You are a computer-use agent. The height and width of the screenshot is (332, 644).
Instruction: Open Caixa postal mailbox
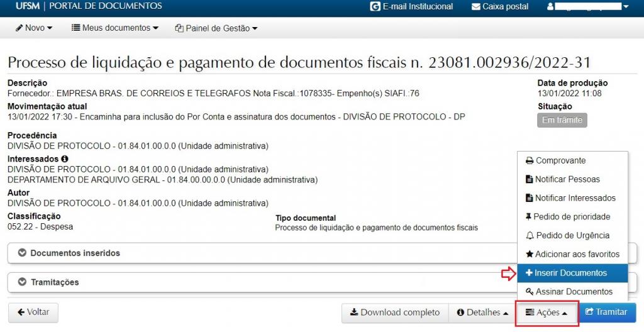coord(499,7)
